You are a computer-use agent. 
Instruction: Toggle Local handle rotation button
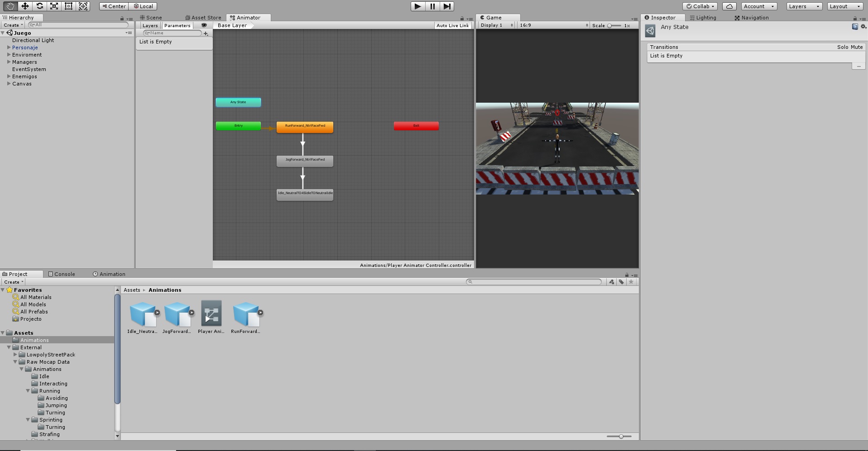143,6
